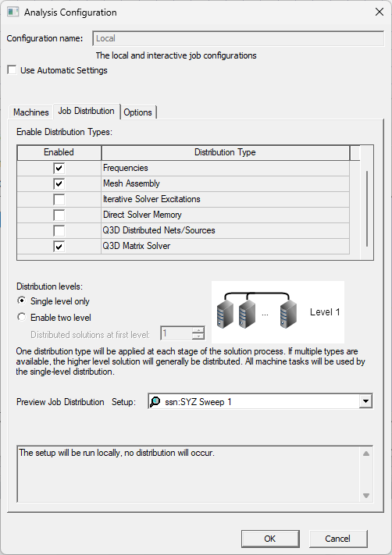Click the 'setup will be run locally' message
The image size is (392, 555).
pyautogui.click(x=117, y=453)
